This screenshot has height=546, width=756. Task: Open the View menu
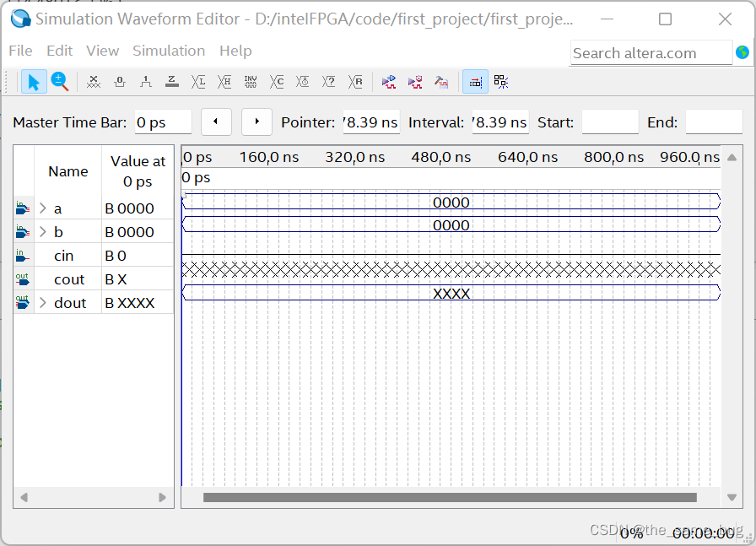click(102, 51)
